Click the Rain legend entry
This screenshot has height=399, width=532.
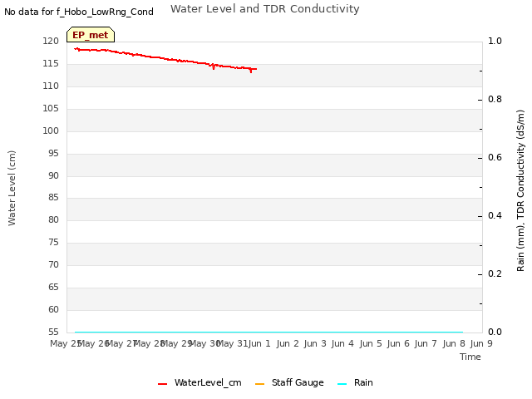coord(355,382)
